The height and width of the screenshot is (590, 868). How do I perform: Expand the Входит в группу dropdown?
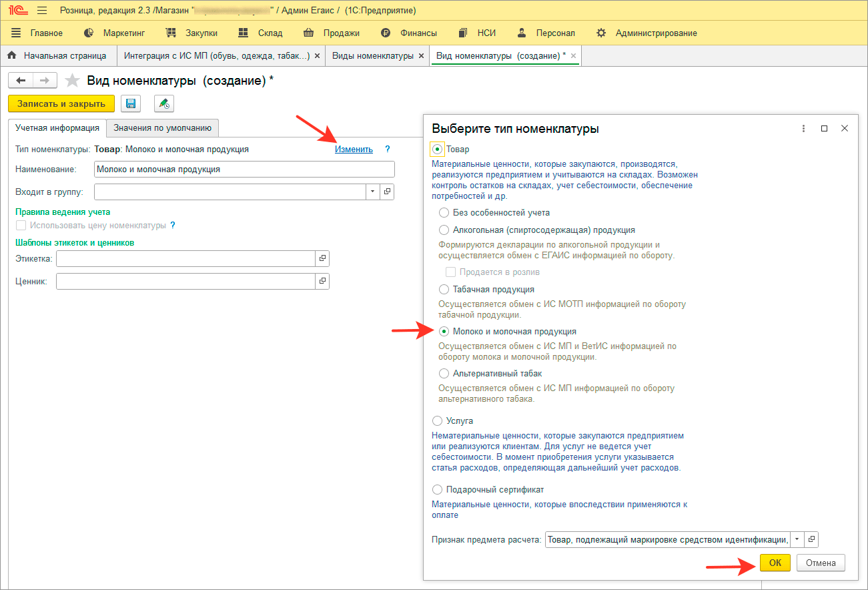tap(372, 192)
